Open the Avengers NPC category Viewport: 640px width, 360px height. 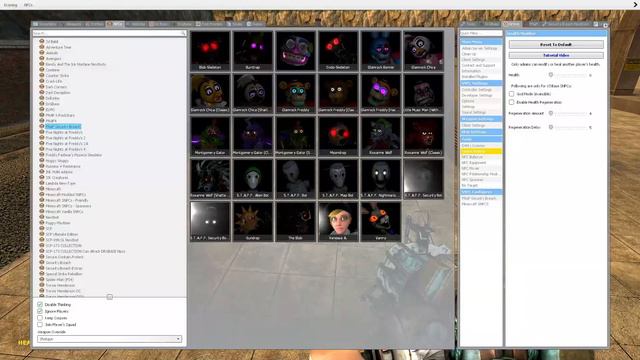coord(53,59)
